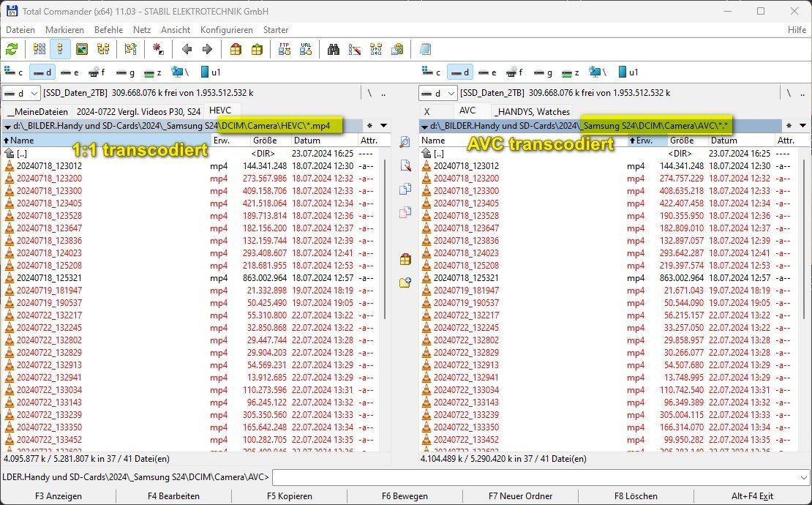The width and height of the screenshot is (812, 505).
Task: Click the pack files gift-box toolbar icon
Action: point(236,50)
